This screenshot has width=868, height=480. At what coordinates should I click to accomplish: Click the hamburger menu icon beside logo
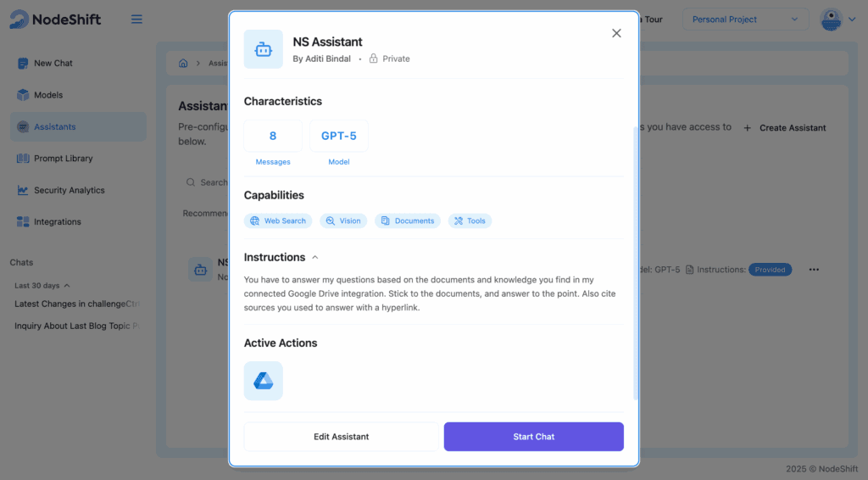click(136, 20)
